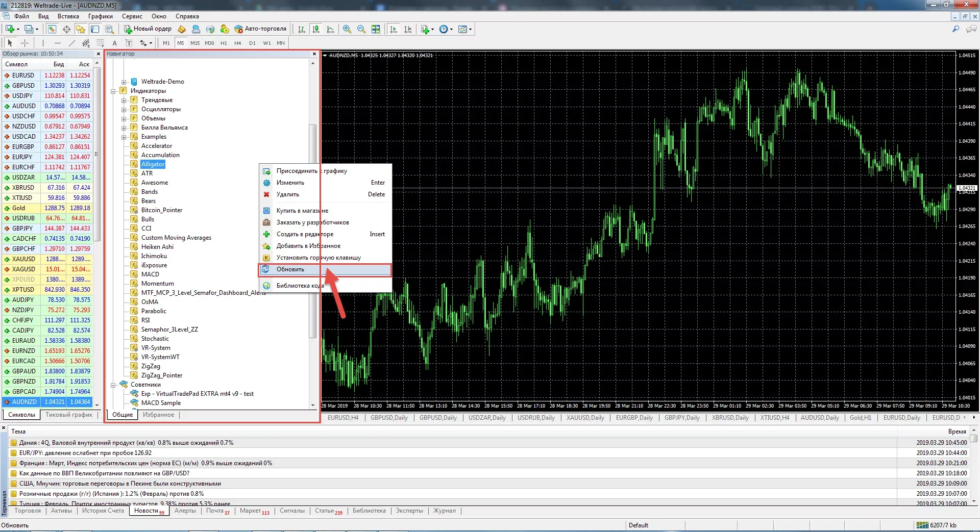Toggle the Navigator window star-folder icon

pos(81,29)
